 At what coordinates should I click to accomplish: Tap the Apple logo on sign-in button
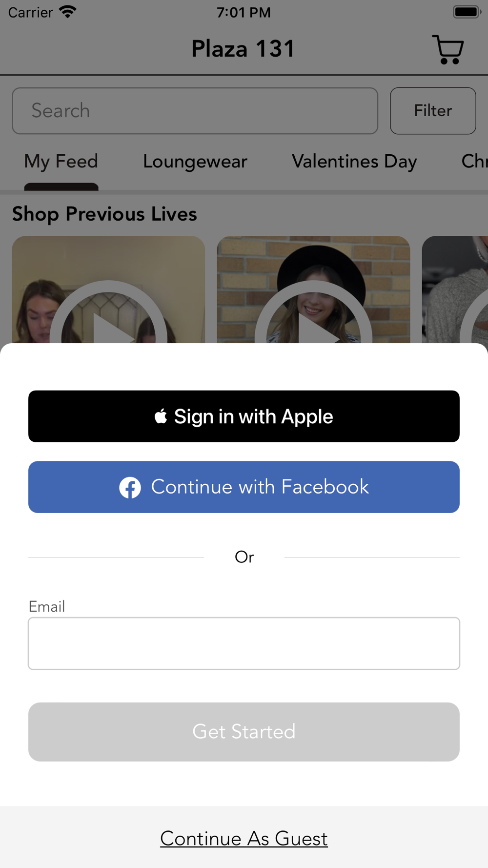[x=161, y=416]
